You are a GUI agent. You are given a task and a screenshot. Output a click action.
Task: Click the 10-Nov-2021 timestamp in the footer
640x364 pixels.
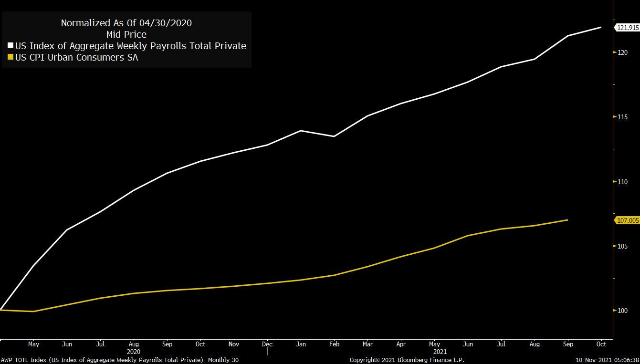point(607,360)
